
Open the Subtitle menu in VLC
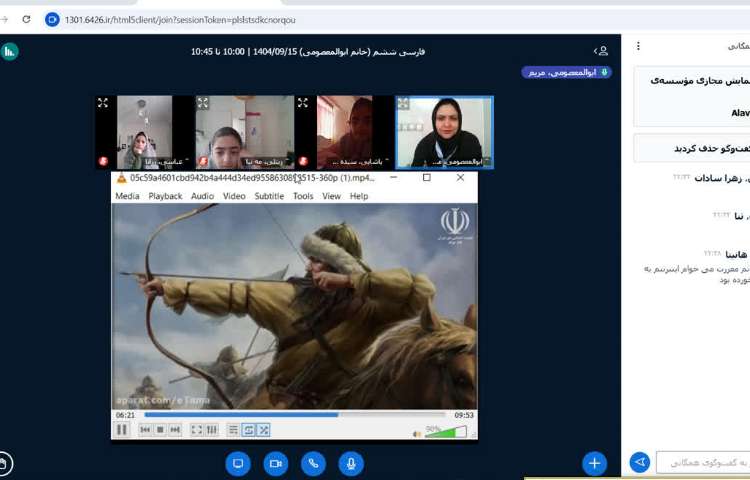269,196
